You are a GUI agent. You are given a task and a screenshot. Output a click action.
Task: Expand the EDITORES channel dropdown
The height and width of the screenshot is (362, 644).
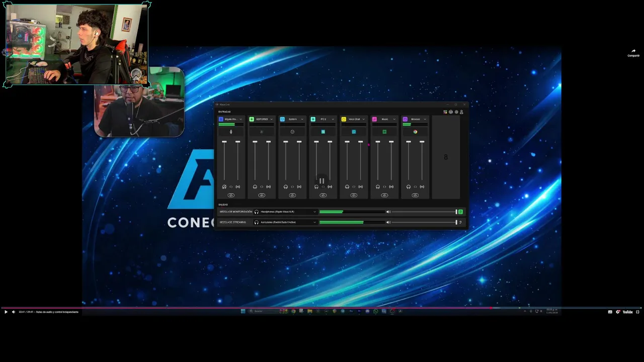(271, 119)
